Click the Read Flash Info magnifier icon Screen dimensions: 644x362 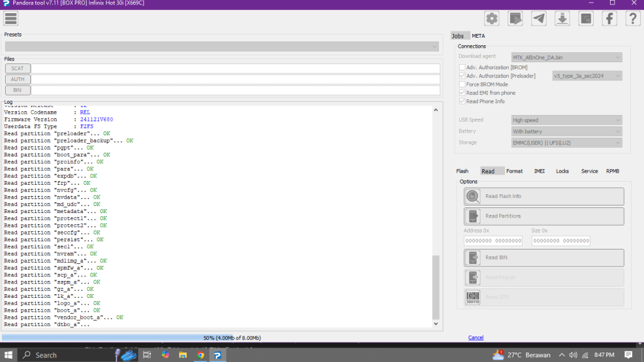coord(473,196)
